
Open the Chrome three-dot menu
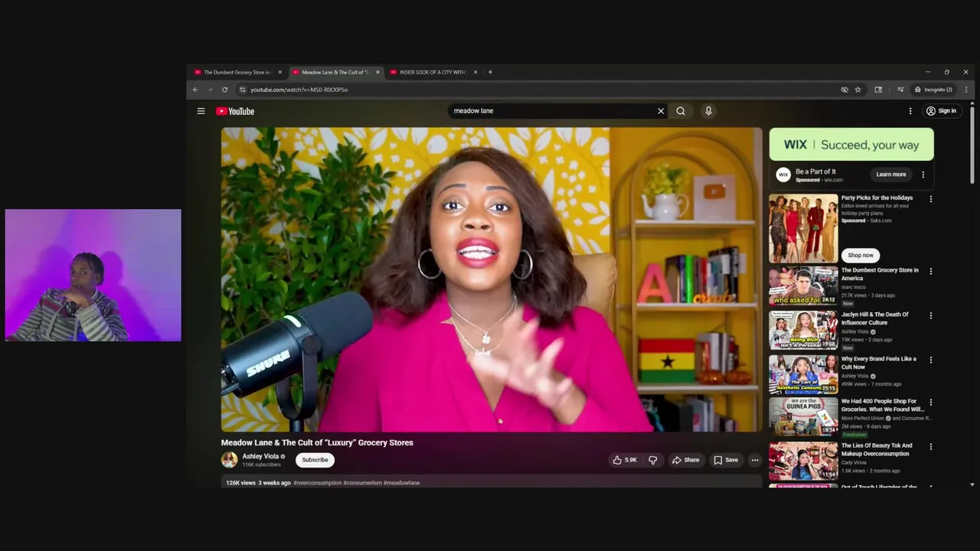[x=966, y=90]
